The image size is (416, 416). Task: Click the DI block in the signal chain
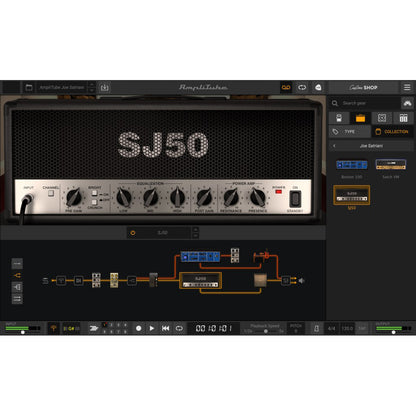pyautogui.click(x=79, y=281)
